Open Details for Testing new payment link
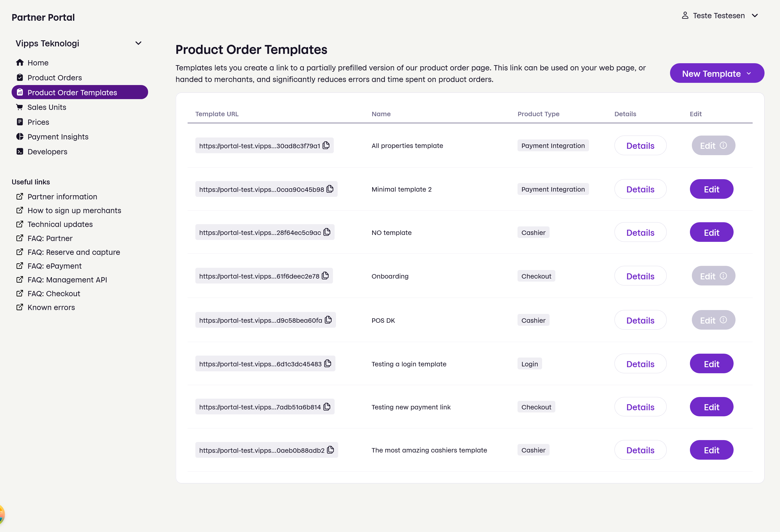Screen dimensions: 780x532 click(x=640, y=407)
